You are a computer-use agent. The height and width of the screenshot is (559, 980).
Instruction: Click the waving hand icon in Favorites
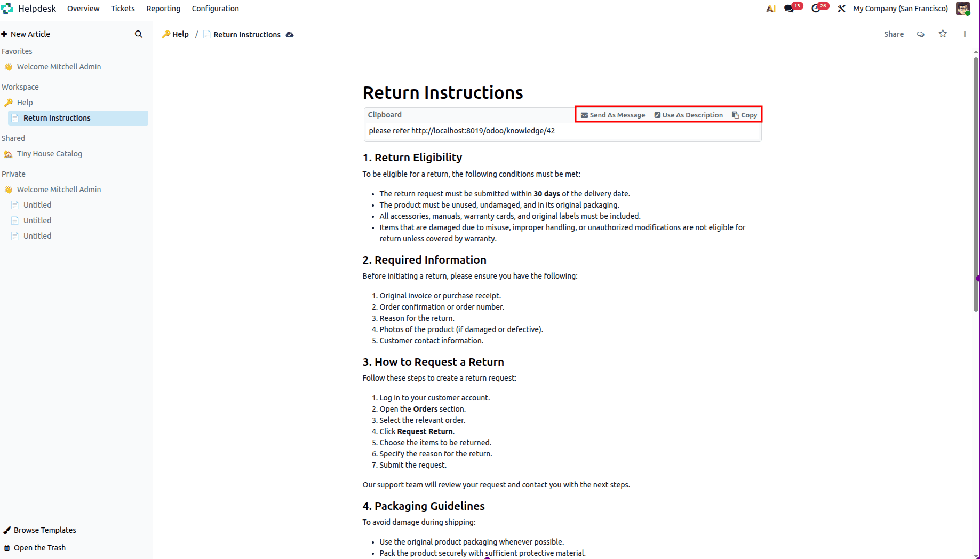(9, 67)
